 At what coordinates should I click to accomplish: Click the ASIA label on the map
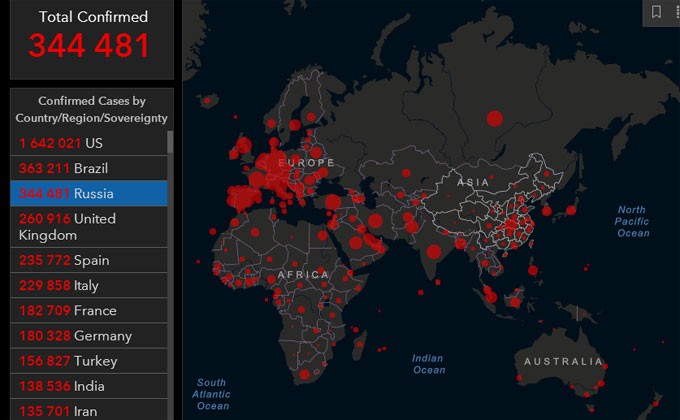click(473, 182)
